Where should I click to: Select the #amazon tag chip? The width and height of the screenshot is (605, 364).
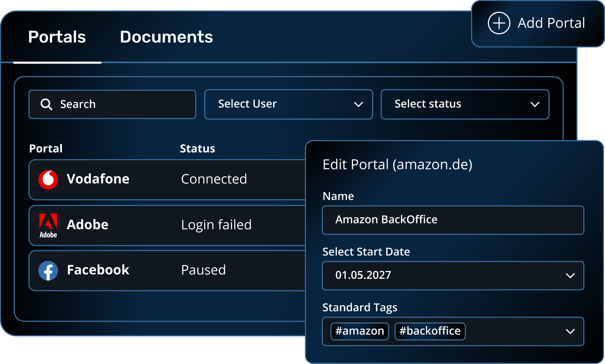[360, 331]
